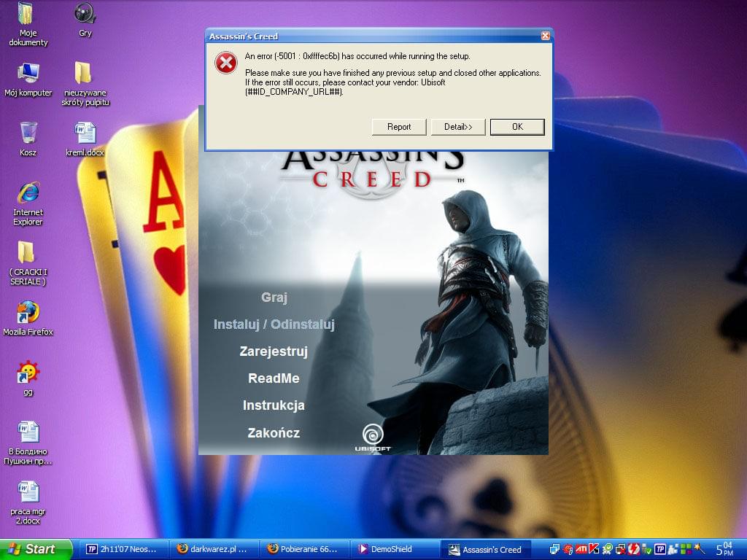
Task: Click the disconnected network tray icon with red X
Action: [621, 549]
